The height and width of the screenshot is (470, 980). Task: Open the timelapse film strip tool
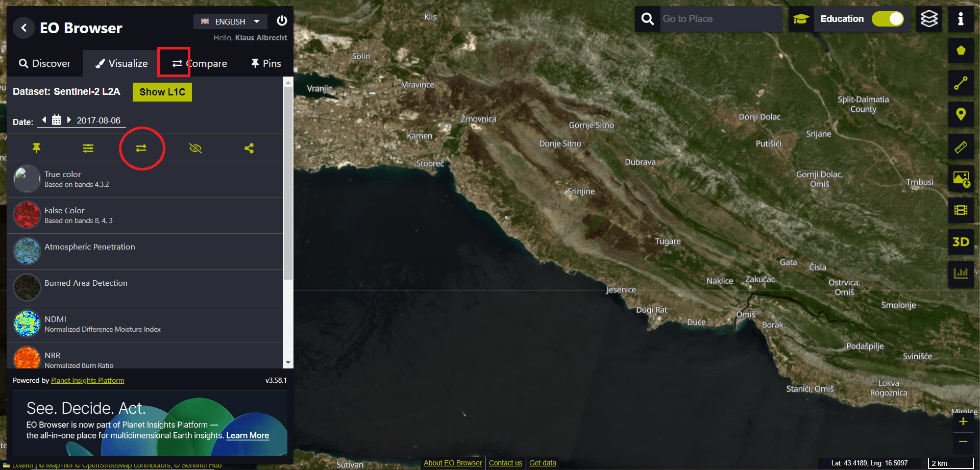tap(961, 210)
